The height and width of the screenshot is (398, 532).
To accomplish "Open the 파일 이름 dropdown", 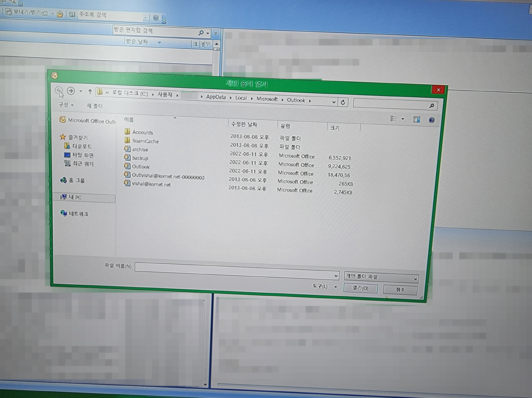I will click(336, 276).
